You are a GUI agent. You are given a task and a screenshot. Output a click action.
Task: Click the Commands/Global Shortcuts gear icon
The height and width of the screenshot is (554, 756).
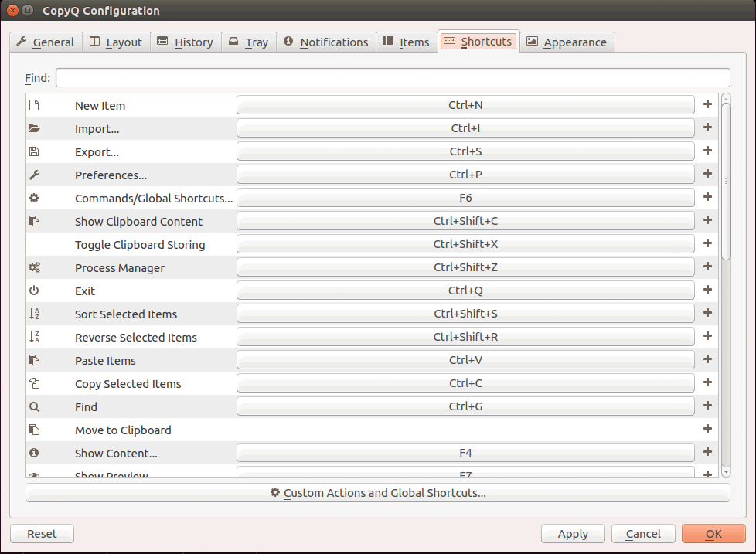[x=34, y=198]
